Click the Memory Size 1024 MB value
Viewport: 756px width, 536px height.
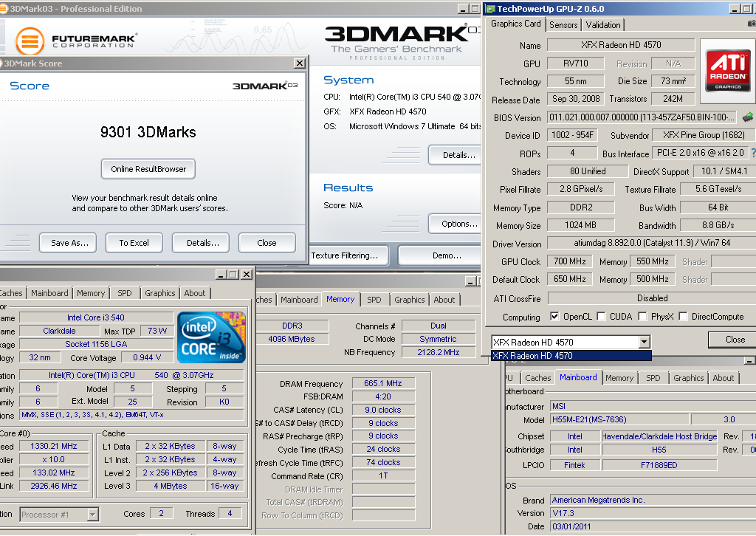click(x=580, y=225)
